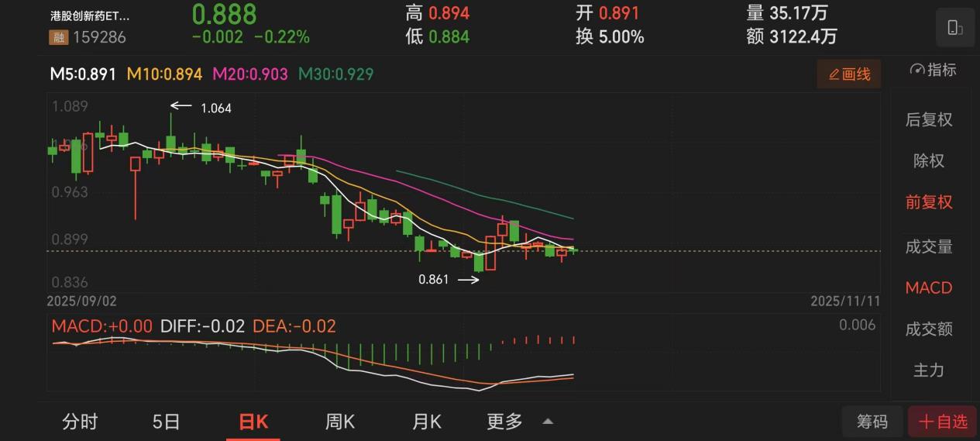This screenshot has height=441, width=980.
Task: Tap the 融 margin badge beside 159286
Action: coord(58,37)
